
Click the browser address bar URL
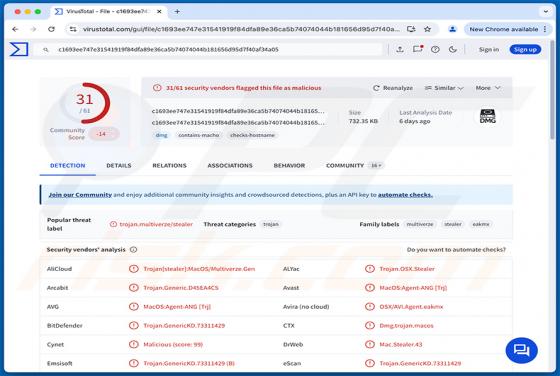(x=241, y=29)
